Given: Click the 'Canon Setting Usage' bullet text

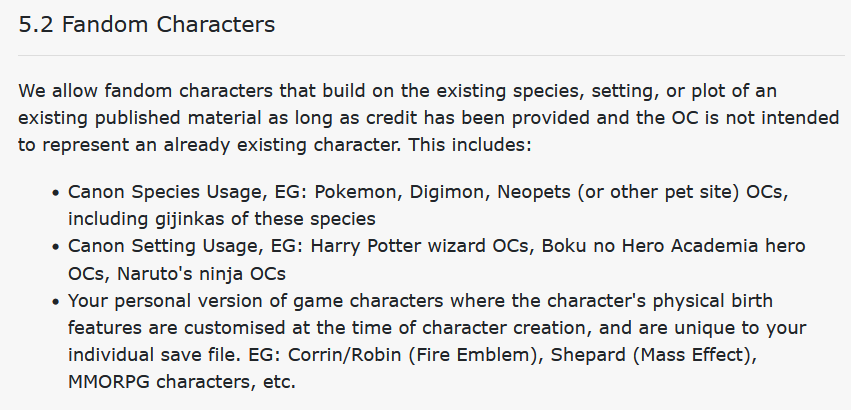Looking at the screenshot, I should (x=166, y=247).
